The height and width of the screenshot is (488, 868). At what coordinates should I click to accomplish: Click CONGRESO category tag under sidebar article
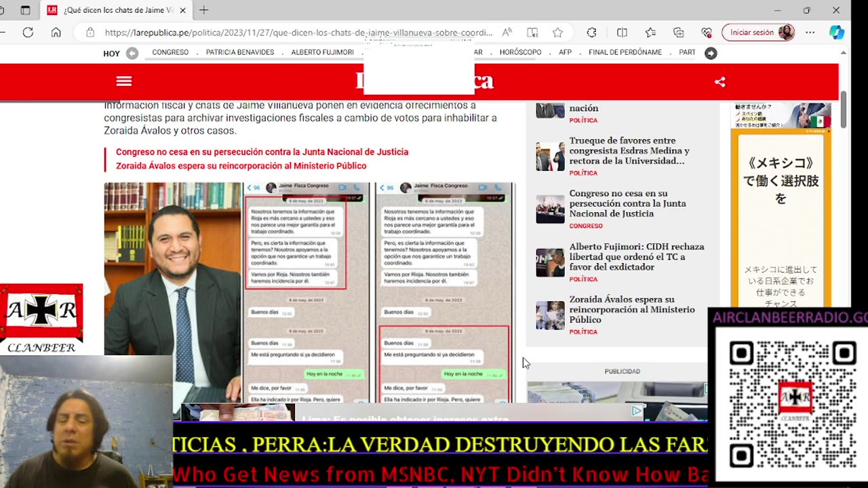[x=586, y=226]
